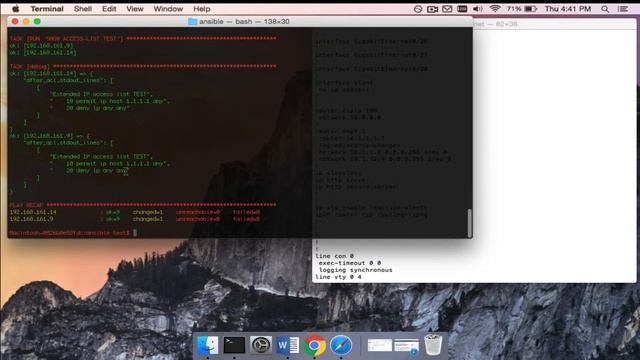Open the Wi-Fi status menu
Viewport: 640px width, 360px height.
(495, 9)
